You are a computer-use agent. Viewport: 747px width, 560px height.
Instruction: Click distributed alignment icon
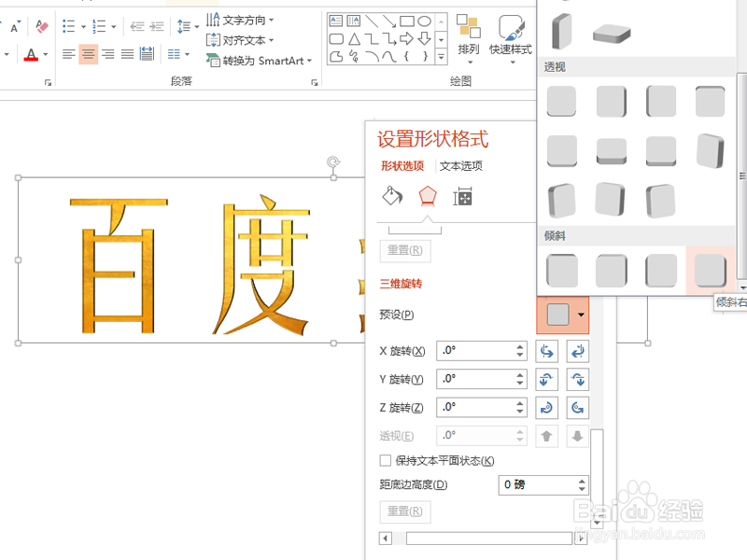(x=148, y=54)
